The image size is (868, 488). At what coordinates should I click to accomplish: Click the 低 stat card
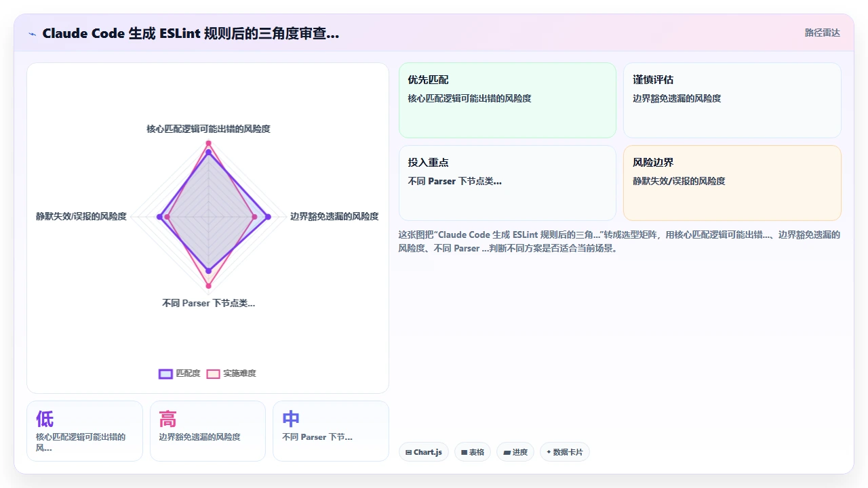pyautogui.click(x=85, y=431)
